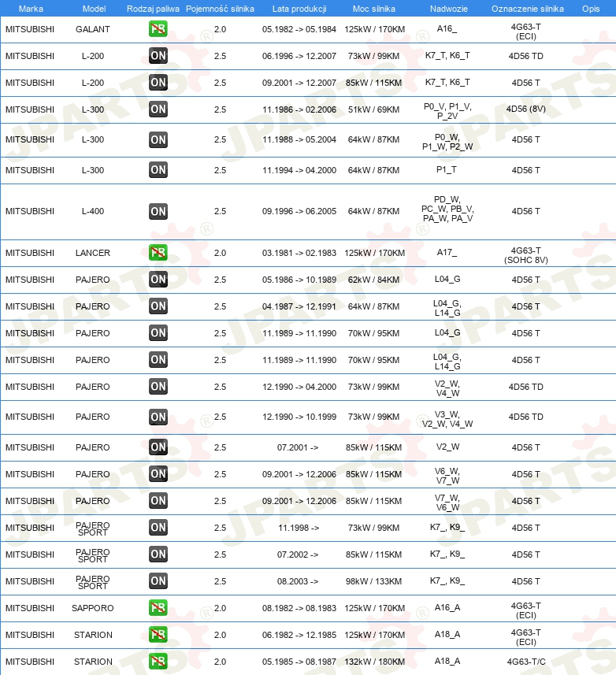Click petrol icon in STARION 06.1982 row
Image resolution: width=616 pixels, height=675 pixels.
point(158,634)
